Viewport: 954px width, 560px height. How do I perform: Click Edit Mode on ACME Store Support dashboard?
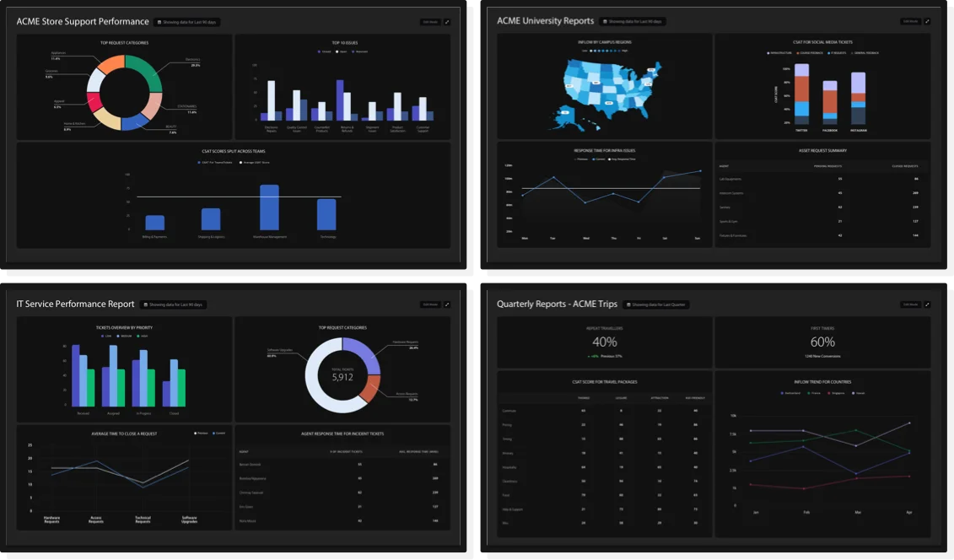point(430,22)
